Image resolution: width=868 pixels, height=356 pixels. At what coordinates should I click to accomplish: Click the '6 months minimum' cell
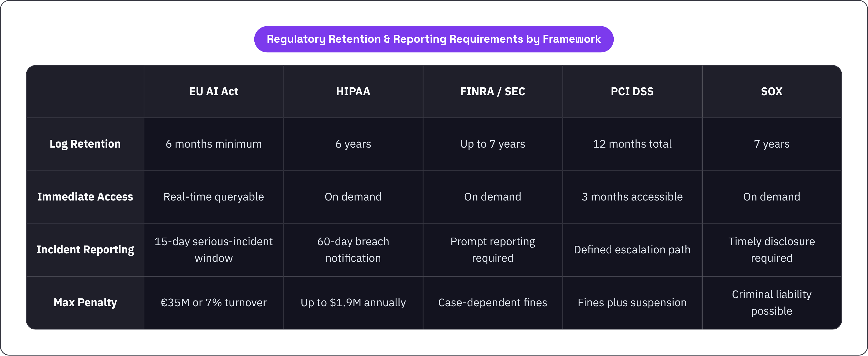tap(214, 144)
